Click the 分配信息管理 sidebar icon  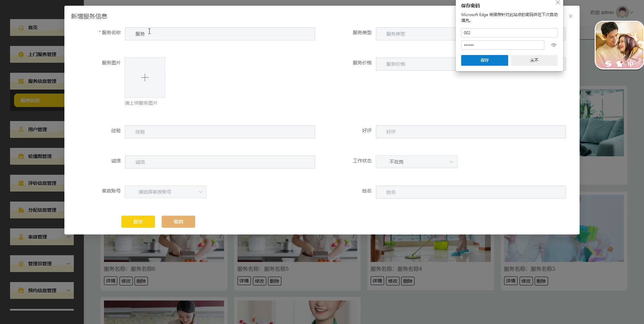(x=21, y=210)
